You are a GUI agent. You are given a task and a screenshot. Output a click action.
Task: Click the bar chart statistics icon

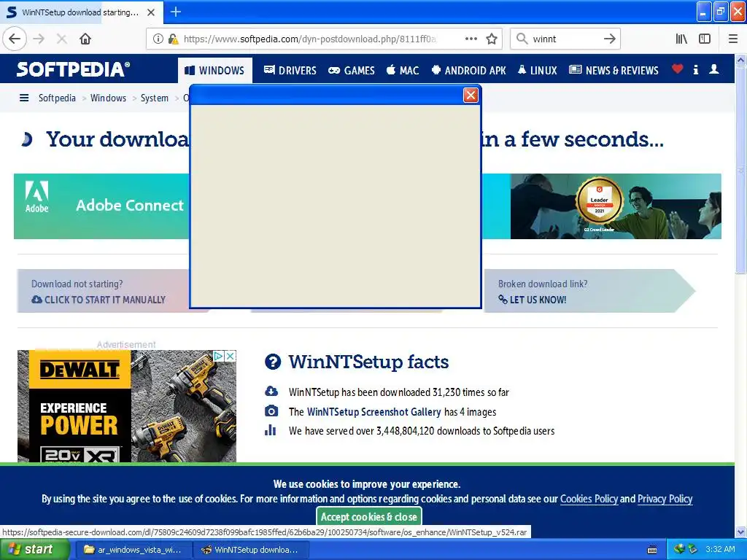(x=271, y=430)
